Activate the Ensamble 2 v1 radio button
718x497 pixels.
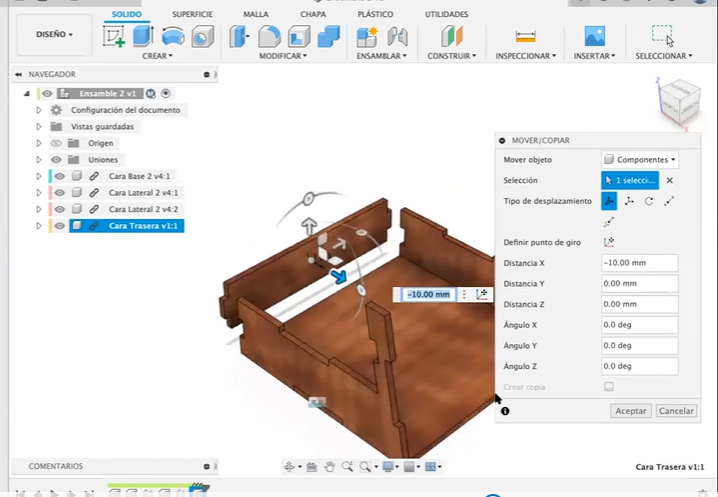tap(166, 93)
